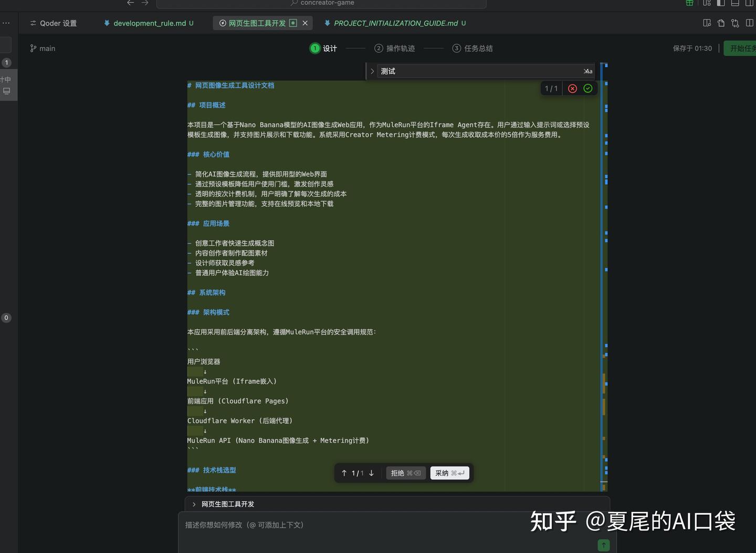The height and width of the screenshot is (553, 756).
Task: Click the file search icon in the top-right toolbar
Action: [x=706, y=23]
